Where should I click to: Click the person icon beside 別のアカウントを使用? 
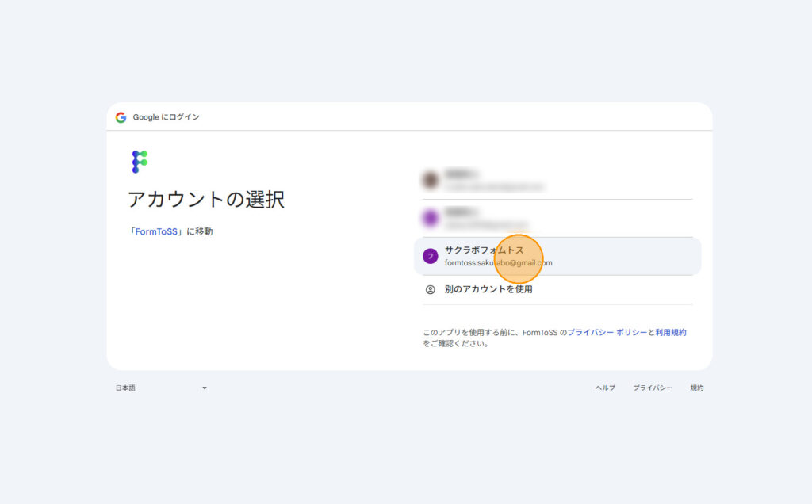coord(431,290)
